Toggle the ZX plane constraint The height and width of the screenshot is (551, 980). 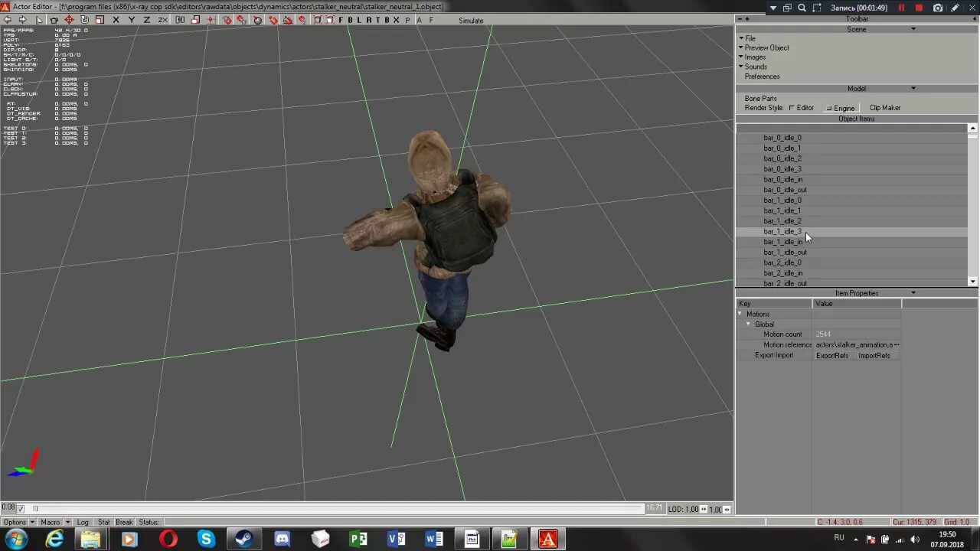(162, 20)
